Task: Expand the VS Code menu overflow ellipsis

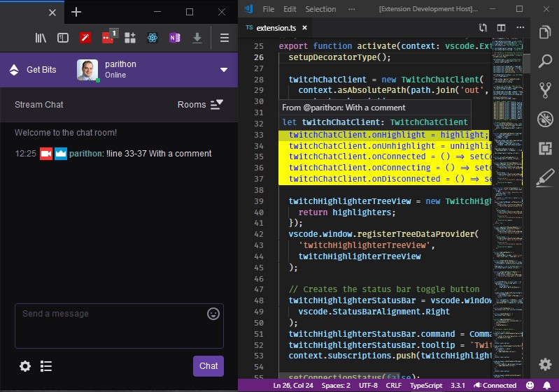Action: point(351,9)
